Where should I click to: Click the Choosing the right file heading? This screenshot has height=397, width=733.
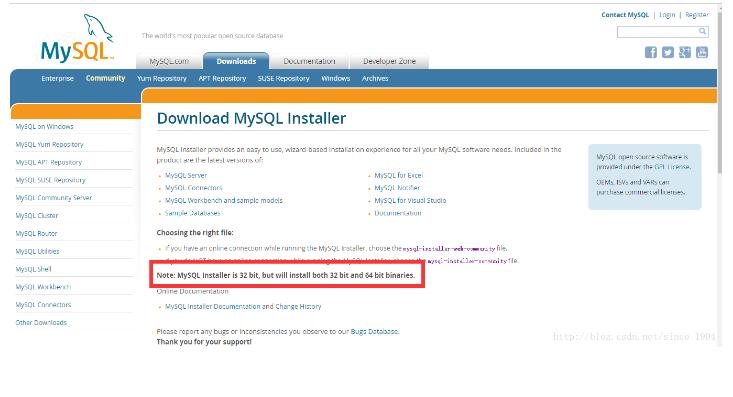click(x=195, y=232)
